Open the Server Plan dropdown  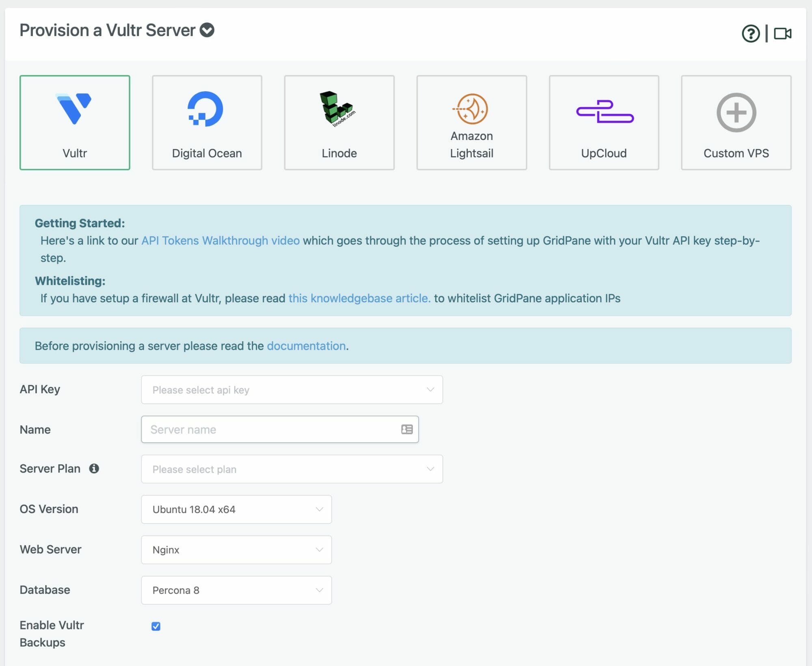coord(292,469)
